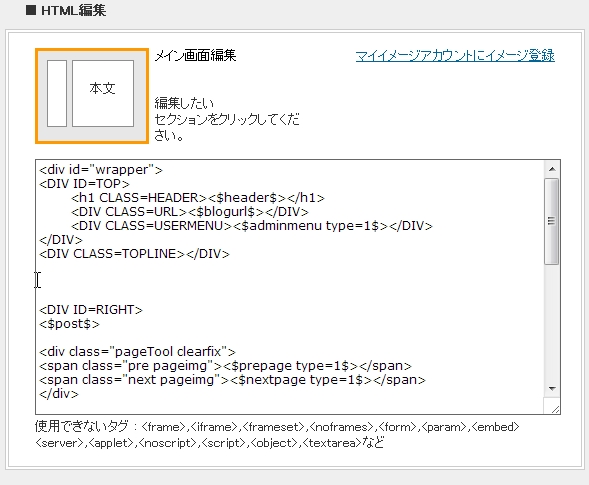This screenshot has width=589, height=485.
Task: Click the '<$post$>' line
Action: point(69,324)
